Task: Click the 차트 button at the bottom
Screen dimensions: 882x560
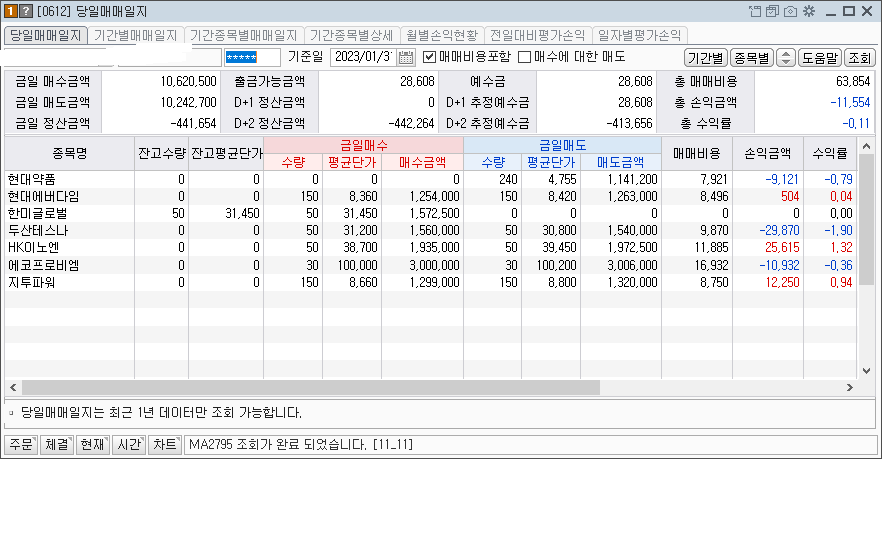Action: [x=164, y=444]
